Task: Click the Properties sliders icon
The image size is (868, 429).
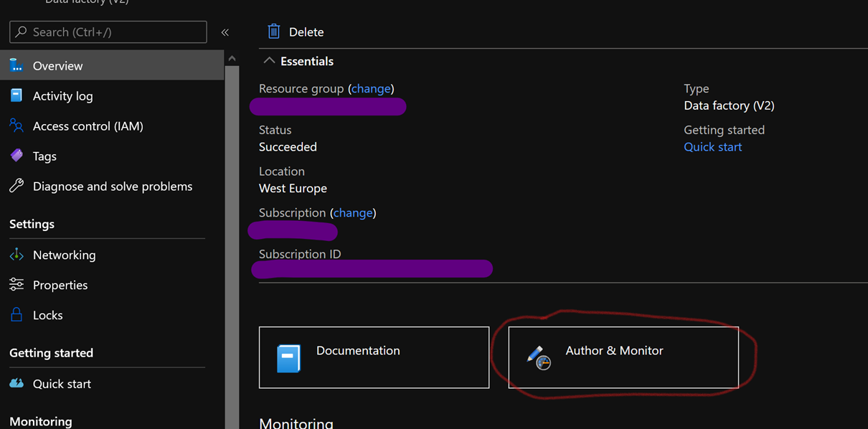Action: tap(16, 285)
